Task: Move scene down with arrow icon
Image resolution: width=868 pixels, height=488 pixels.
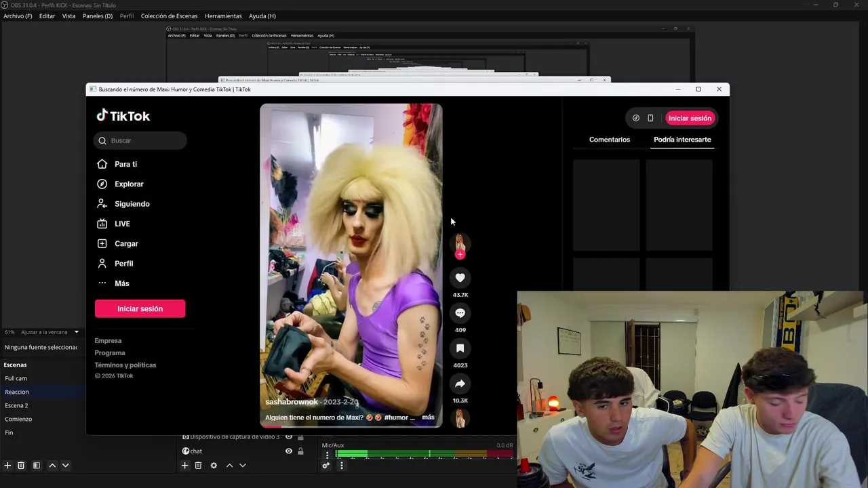Action: coord(66,466)
